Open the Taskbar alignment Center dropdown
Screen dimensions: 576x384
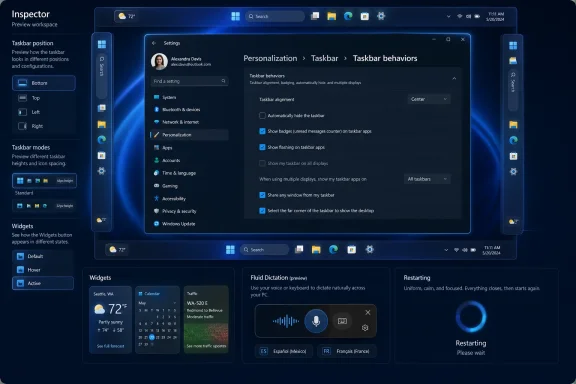tap(429, 99)
